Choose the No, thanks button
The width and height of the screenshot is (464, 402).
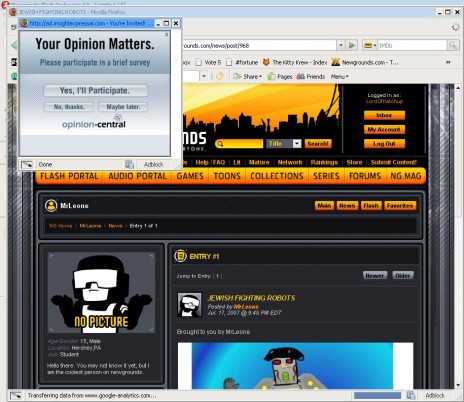[69, 107]
